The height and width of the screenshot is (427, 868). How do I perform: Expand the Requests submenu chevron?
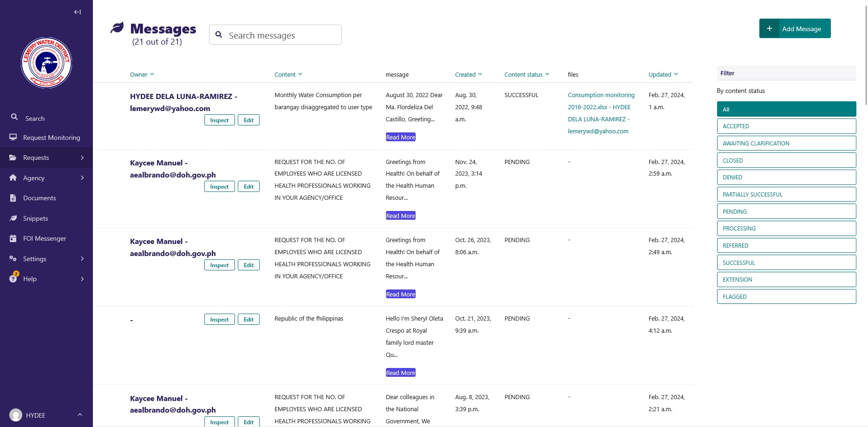82,158
